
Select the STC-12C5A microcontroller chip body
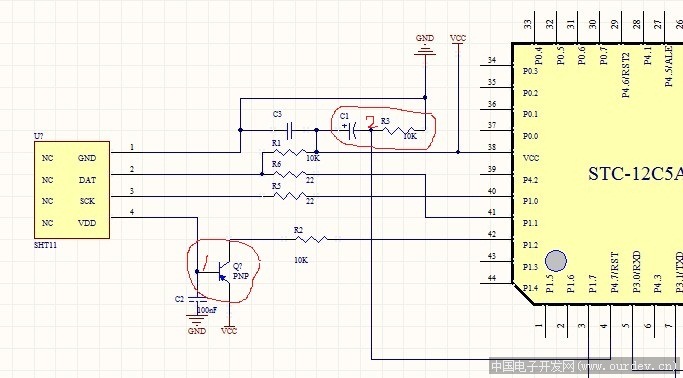[598, 174]
